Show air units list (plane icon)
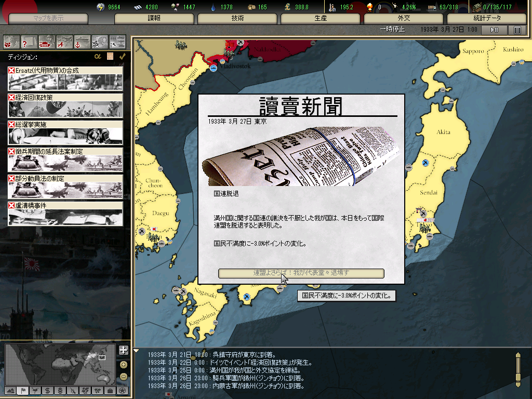The height and width of the screenshot is (399, 532). point(64,42)
